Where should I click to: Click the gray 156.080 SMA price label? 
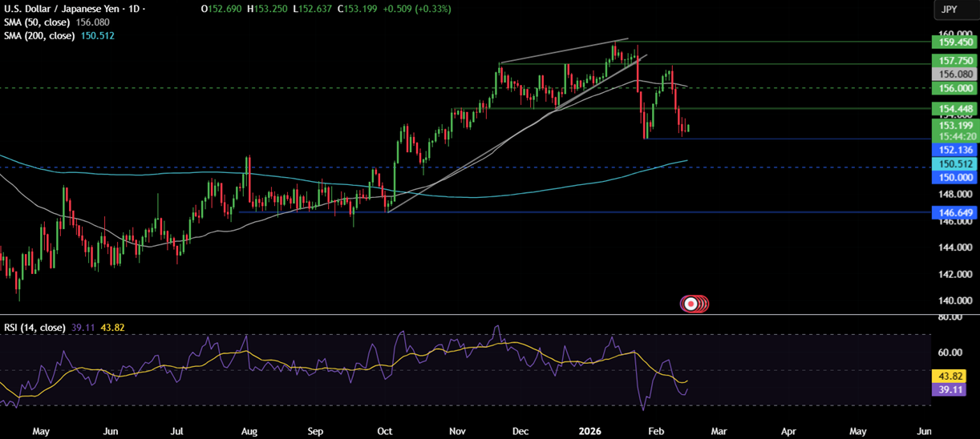tap(952, 74)
